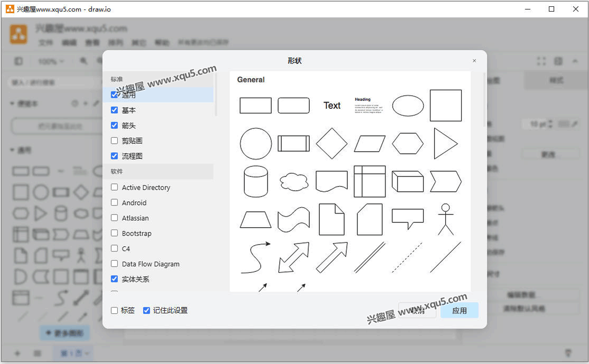Select the Square shape in preview
589x364 pixels.
[446, 106]
